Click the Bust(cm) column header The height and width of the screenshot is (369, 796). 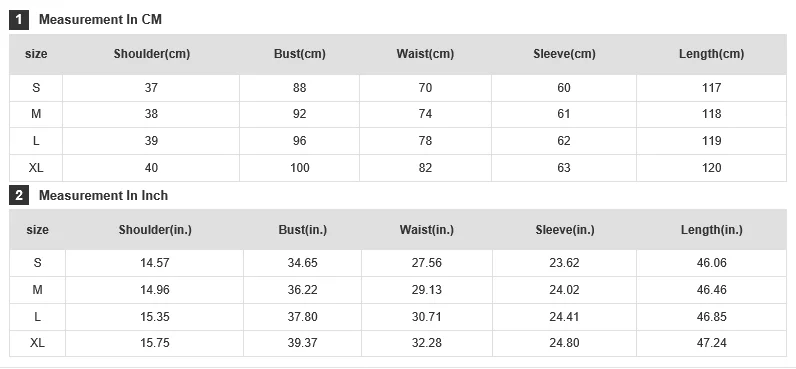pos(300,54)
